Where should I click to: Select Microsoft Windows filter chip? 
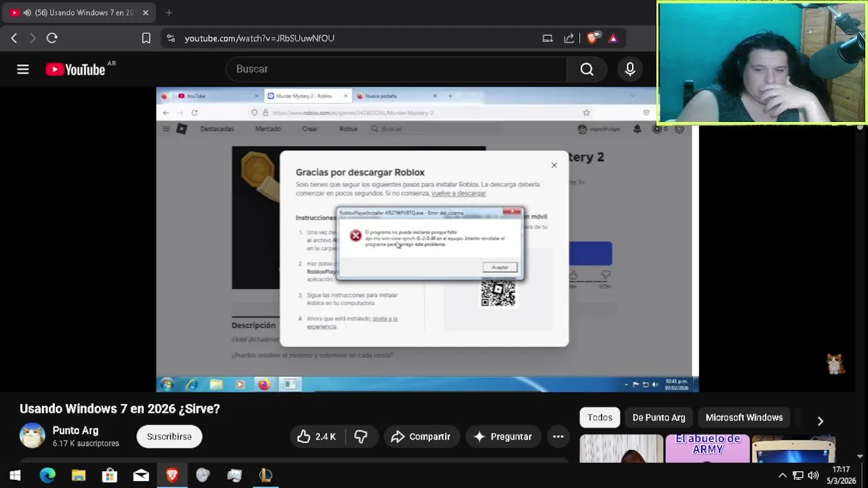point(744,418)
